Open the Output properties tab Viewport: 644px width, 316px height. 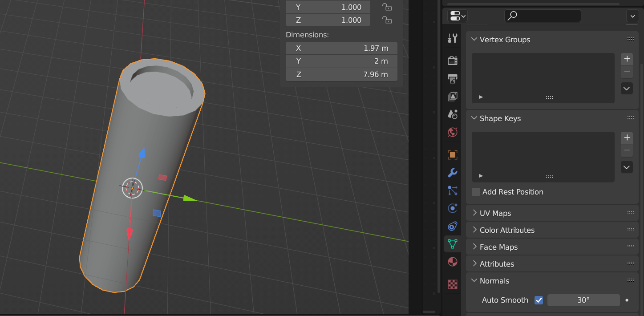[453, 78]
